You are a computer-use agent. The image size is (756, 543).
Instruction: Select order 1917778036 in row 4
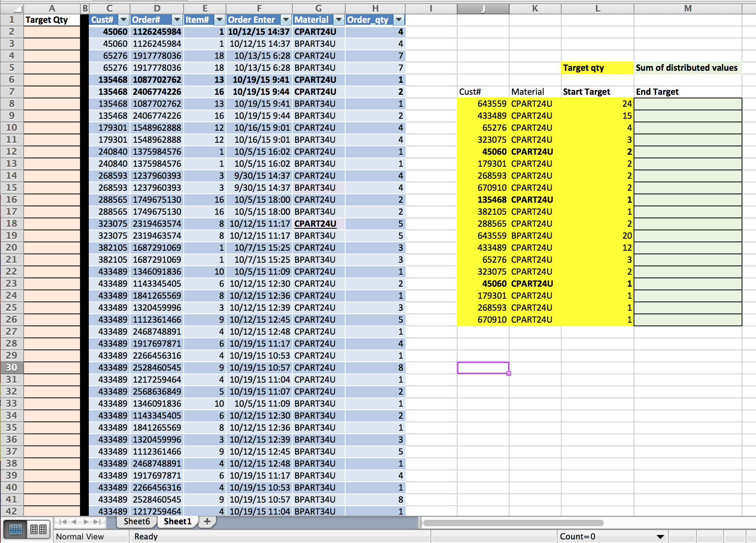coord(157,56)
